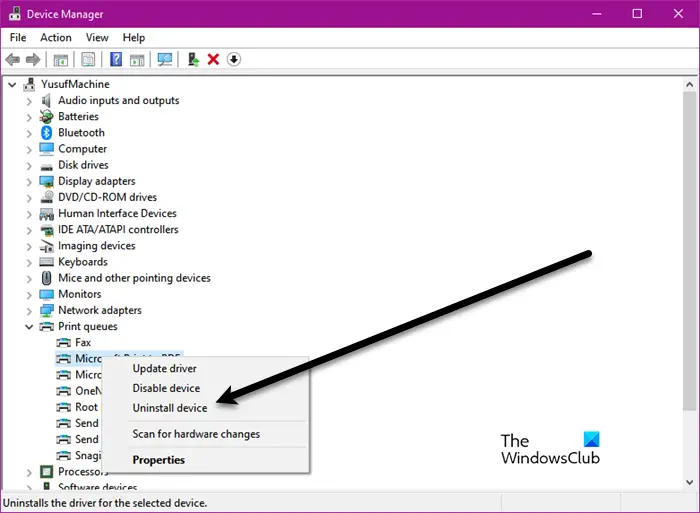Click the Processors chip icon

[x=46, y=471]
